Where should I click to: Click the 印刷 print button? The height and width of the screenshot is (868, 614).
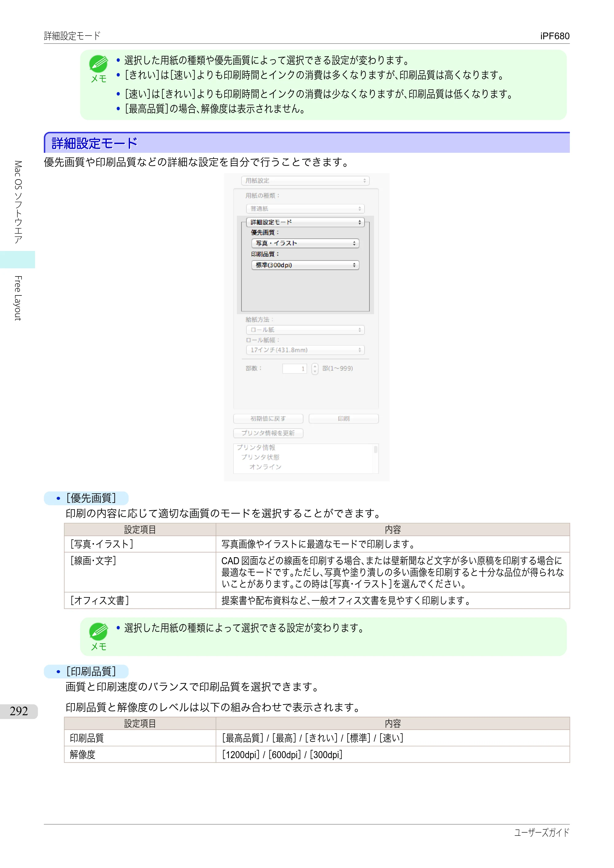[344, 419]
